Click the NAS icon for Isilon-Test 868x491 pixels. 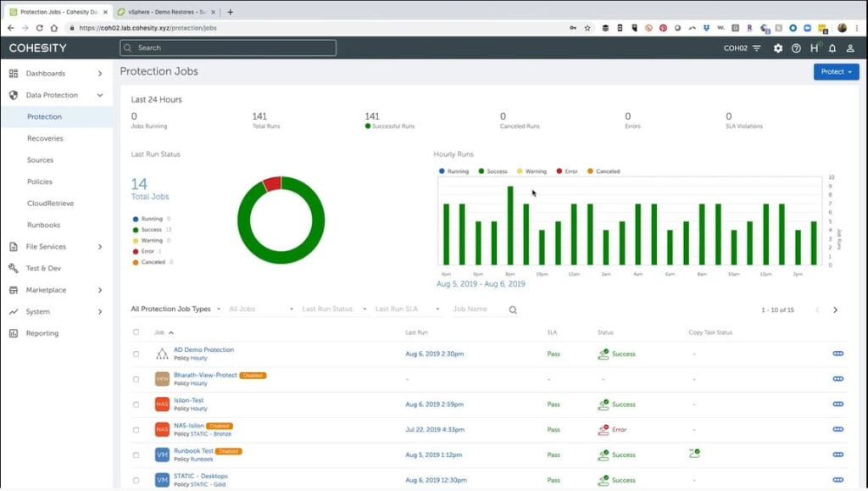[x=162, y=405]
